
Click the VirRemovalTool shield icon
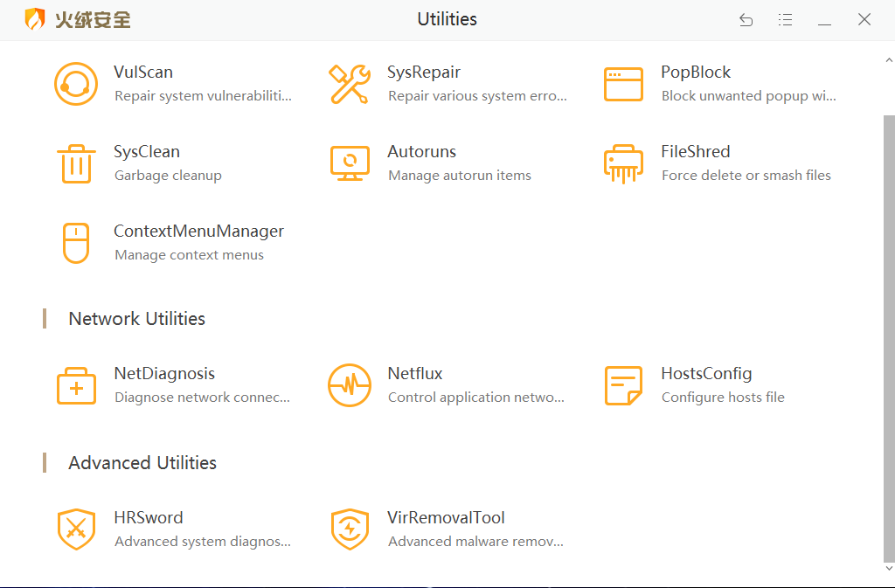[350, 529]
